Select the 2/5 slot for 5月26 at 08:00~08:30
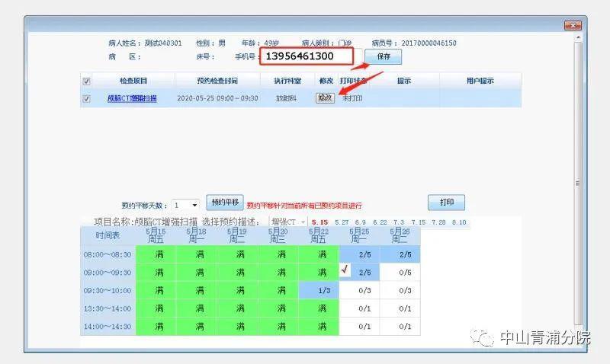Image resolution: width=610 pixels, height=364 pixels. click(x=400, y=254)
